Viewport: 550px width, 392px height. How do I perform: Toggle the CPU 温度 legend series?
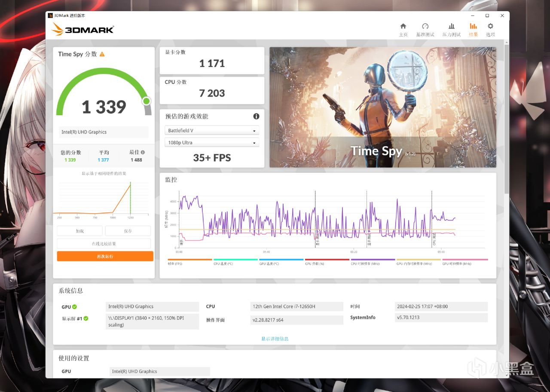(x=235, y=261)
